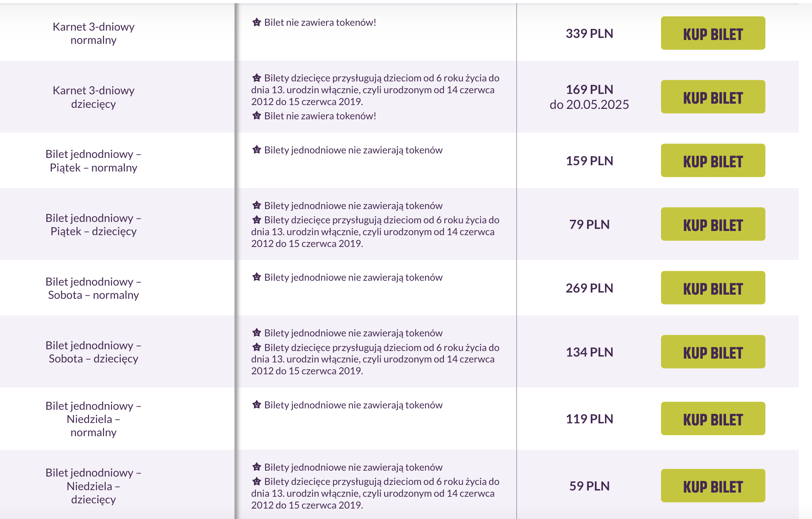
Task: Buy Sunday normal ticket for 119 PLN
Action: [713, 419]
